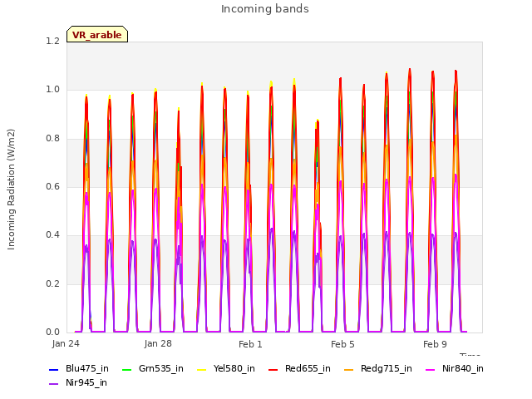
Task: Click the Feb 9 x-axis label
Action: pyautogui.click(x=435, y=344)
